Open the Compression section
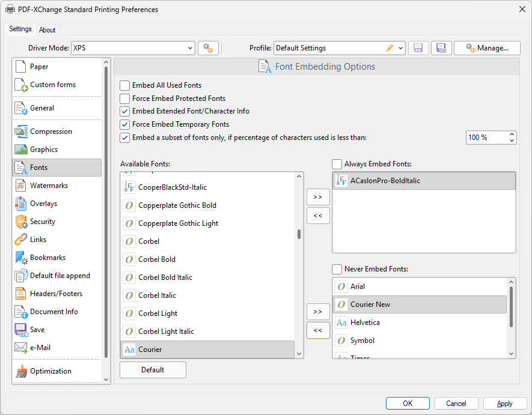 tap(50, 132)
